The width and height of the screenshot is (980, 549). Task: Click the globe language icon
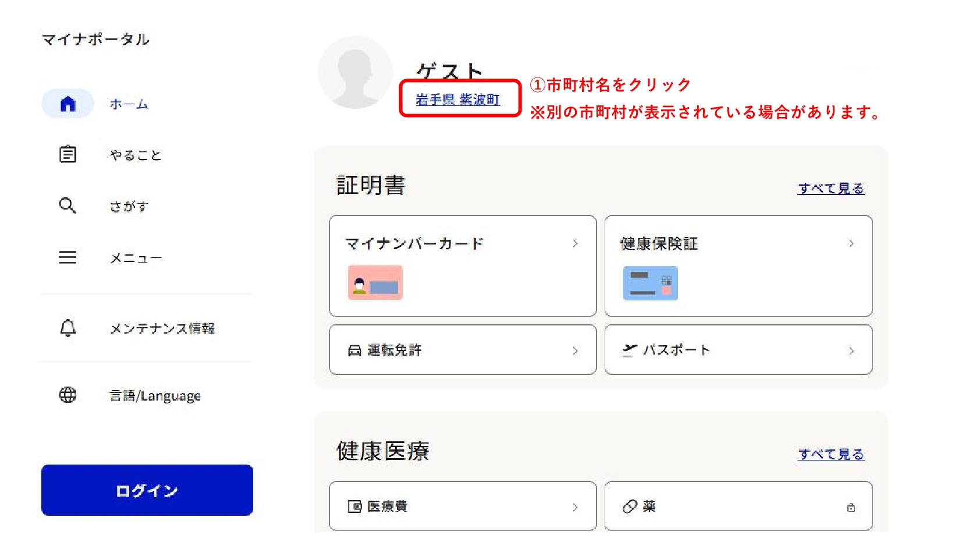pyautogui.click(x=68, y=395)
